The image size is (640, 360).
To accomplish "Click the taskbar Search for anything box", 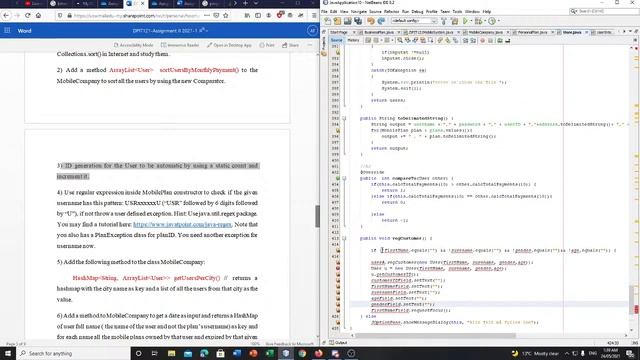I will (73, 353).
